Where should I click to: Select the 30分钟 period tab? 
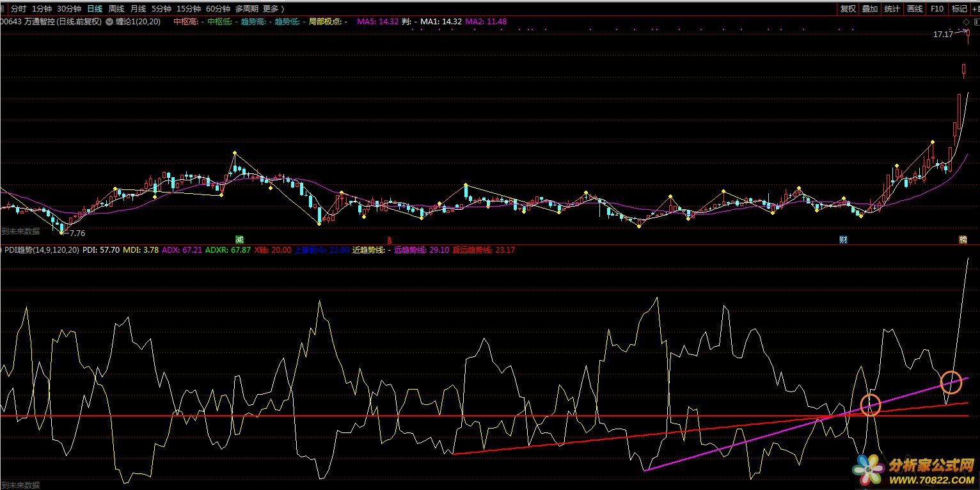tap(69, 9)
